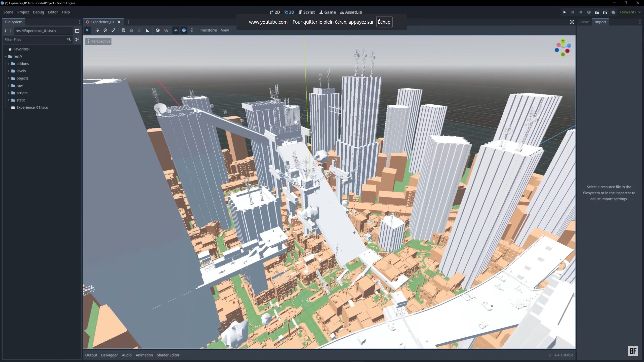Select the Move mode tool
The width and height of the screenshot is (644, 362).
97,30
